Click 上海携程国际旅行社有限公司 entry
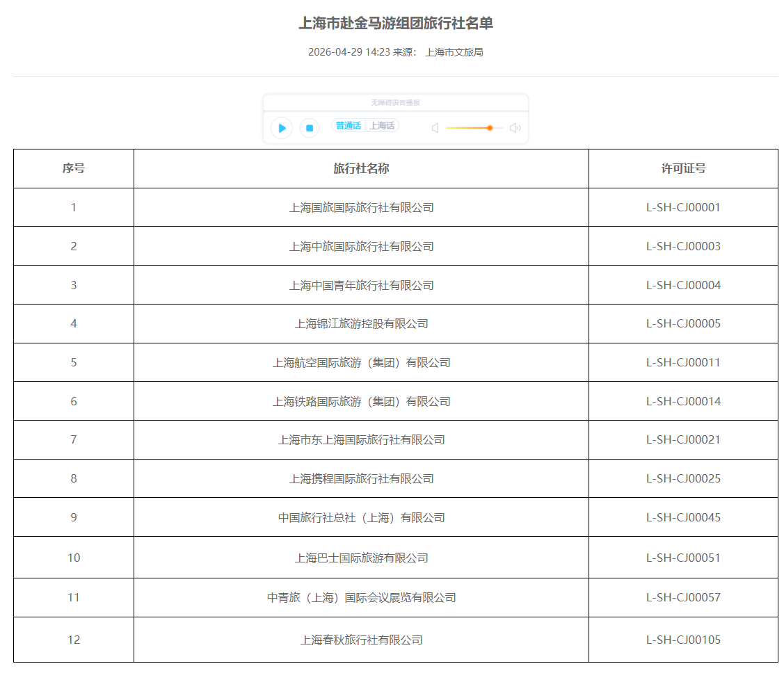Image resolution: width=784 pixels, height=673 pixels. click(x=361, y=478)
